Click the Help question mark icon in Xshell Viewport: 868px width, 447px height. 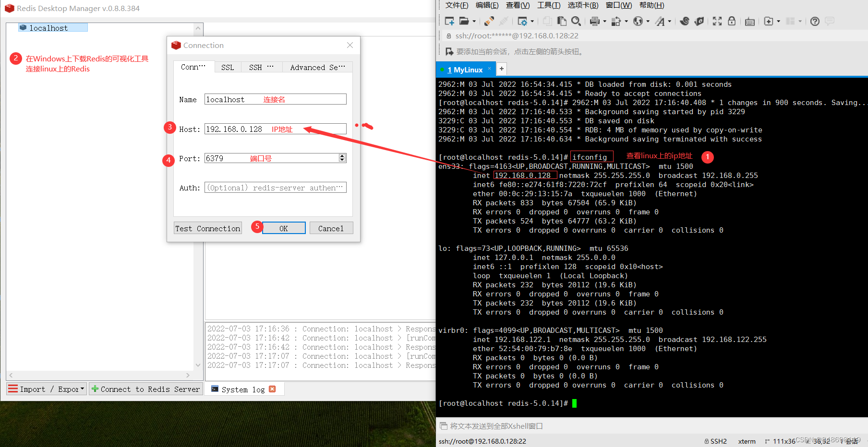(815, 21)
